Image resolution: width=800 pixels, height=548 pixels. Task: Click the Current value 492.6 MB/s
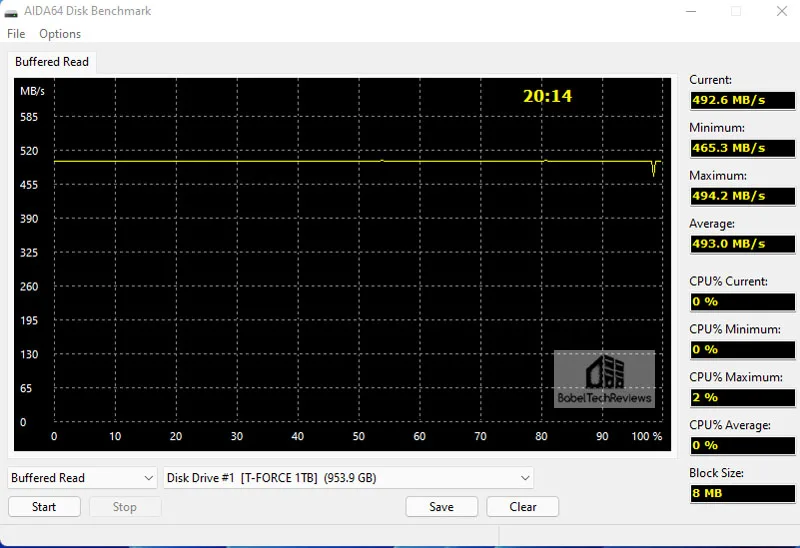tap(742, 100)
